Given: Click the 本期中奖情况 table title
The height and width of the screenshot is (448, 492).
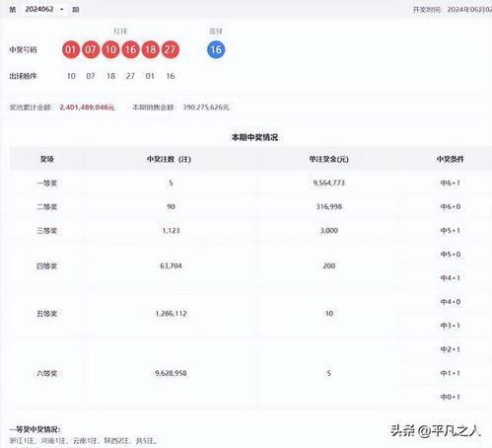Looking at the screenshot, I should coord(254,137).
